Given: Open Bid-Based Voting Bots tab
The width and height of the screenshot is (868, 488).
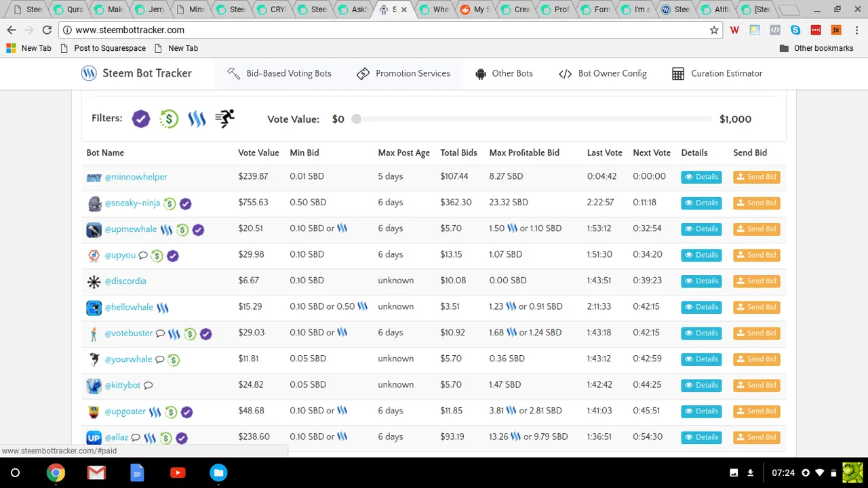Looking at the screenshot, I should (280, 73).
